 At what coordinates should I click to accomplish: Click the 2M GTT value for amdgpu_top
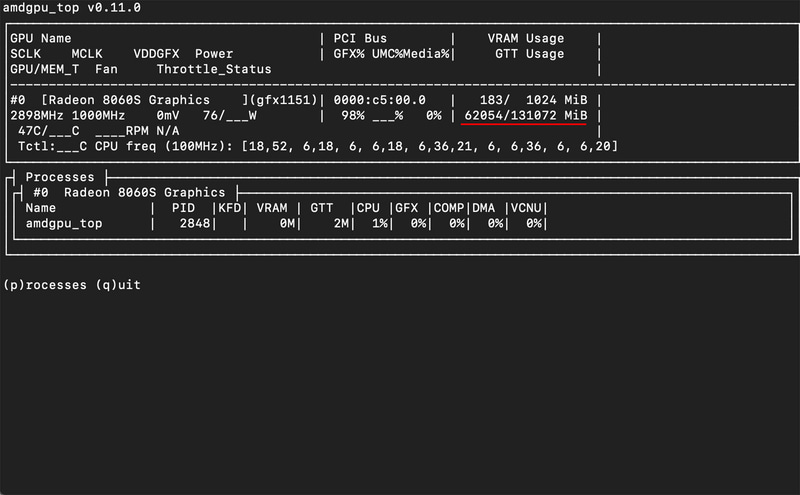point(341,224)
